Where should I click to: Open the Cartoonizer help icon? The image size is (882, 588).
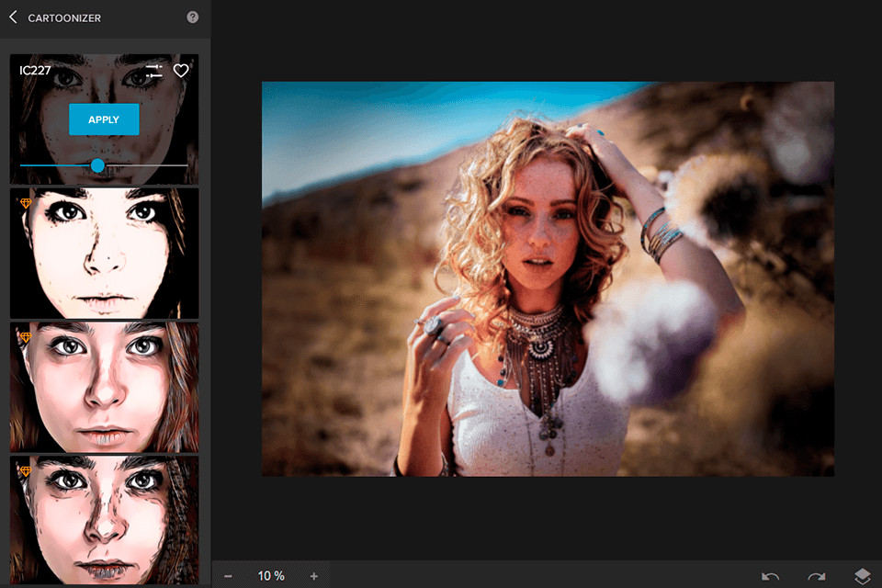pos(190,17)
